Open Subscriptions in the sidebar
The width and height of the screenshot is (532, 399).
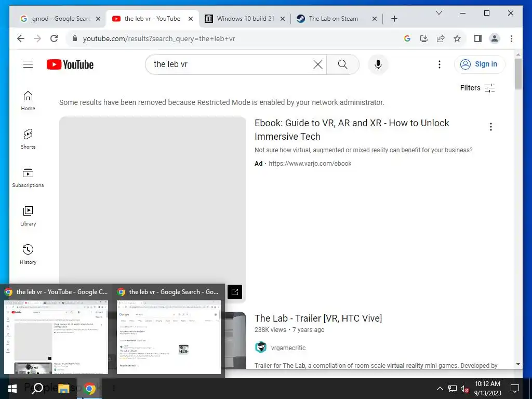28,178
